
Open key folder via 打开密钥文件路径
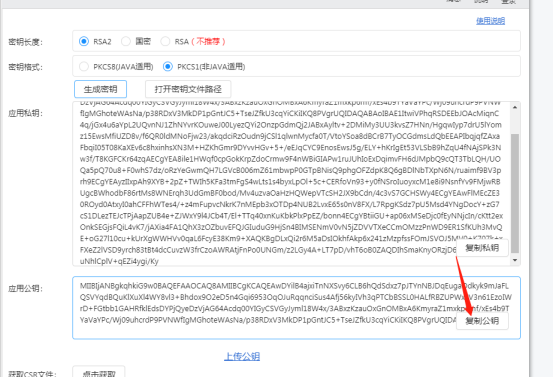(x=188, y=89)
